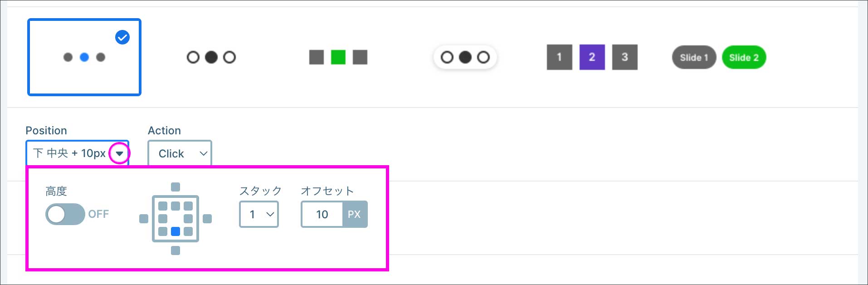The image size is (868, 285).
Task: Choose the outer square above the position grid
Action: click(176, 187)
